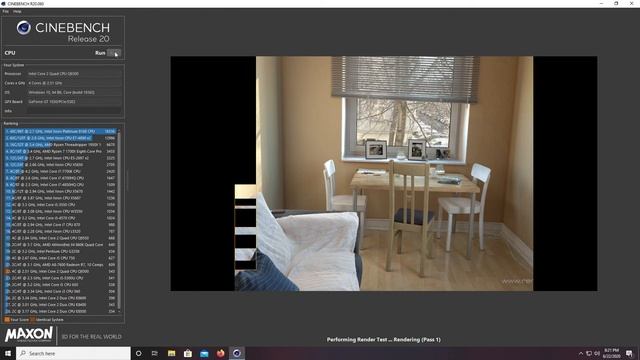Viewport: 640px width, 360px height.
Task: Click Cinebench icon in taskbar
Action: [237, 353]
